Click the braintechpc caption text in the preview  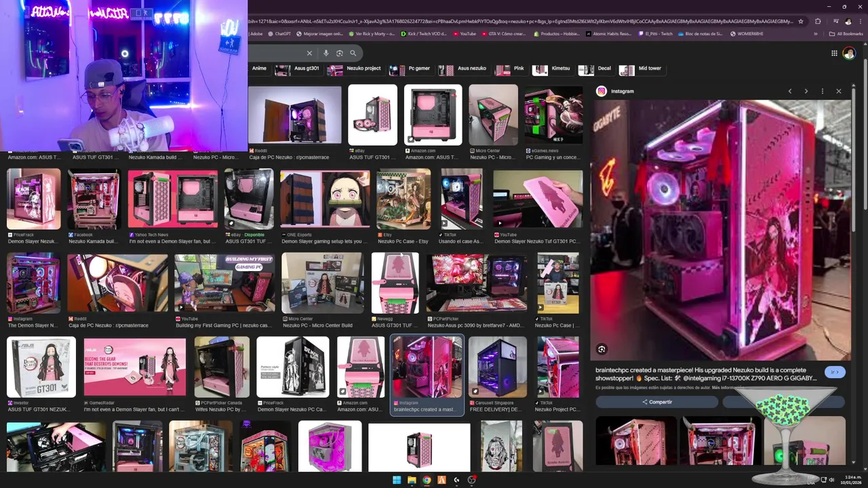(707, 374)
